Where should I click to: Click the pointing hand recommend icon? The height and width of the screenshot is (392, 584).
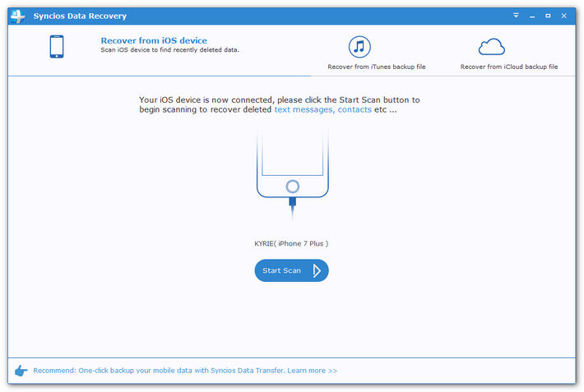tap(21, 371)
